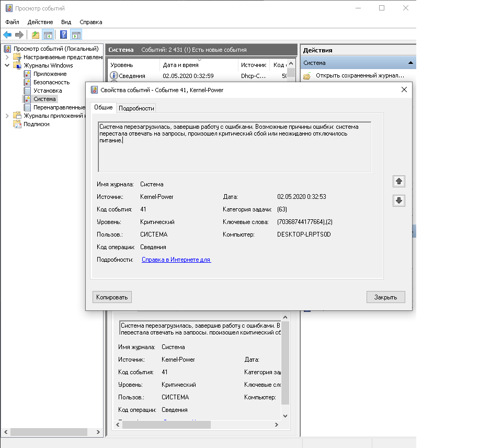
Task: Click the Копировать button
Action: [x=112, y=297]
